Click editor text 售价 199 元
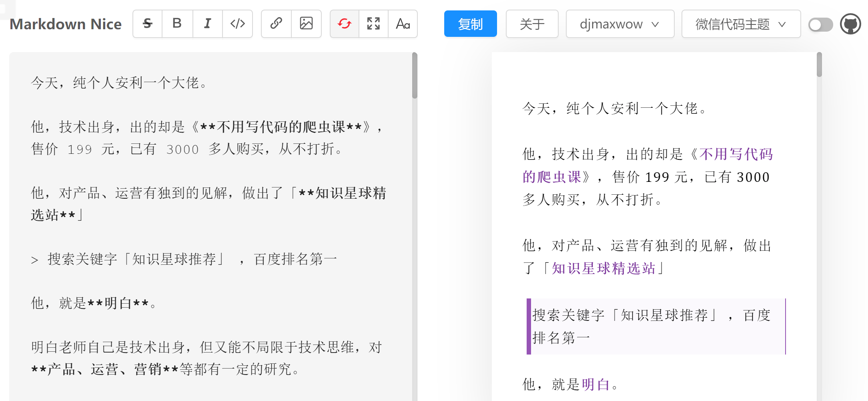The width and height of the screenshot is (868, 401). 73,149
